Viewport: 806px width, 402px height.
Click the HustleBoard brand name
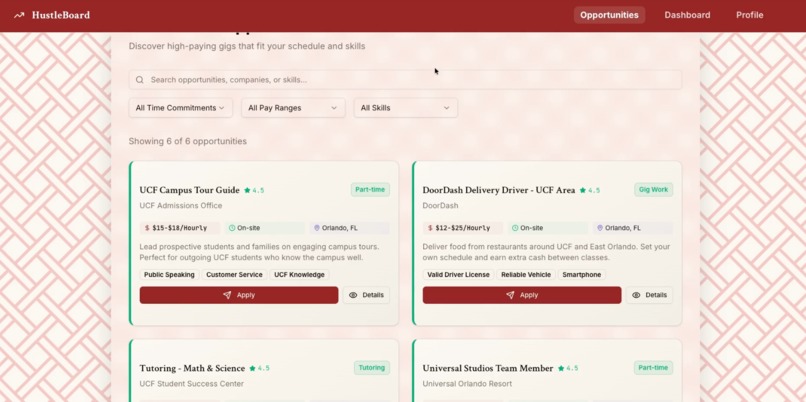(x=61, y=15)
